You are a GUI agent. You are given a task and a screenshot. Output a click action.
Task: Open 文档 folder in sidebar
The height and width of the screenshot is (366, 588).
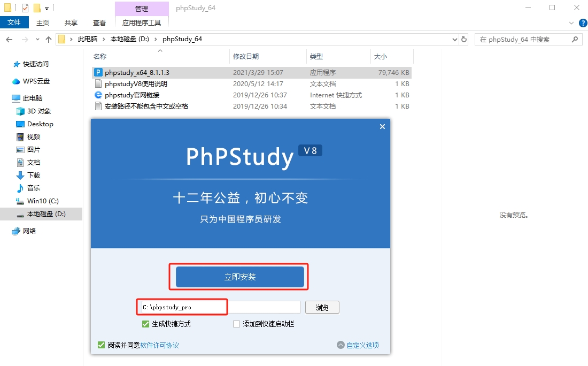click(34, 163)
